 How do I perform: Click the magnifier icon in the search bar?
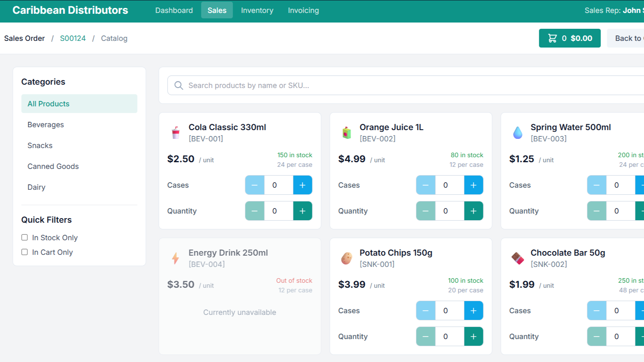coord(179,85)
